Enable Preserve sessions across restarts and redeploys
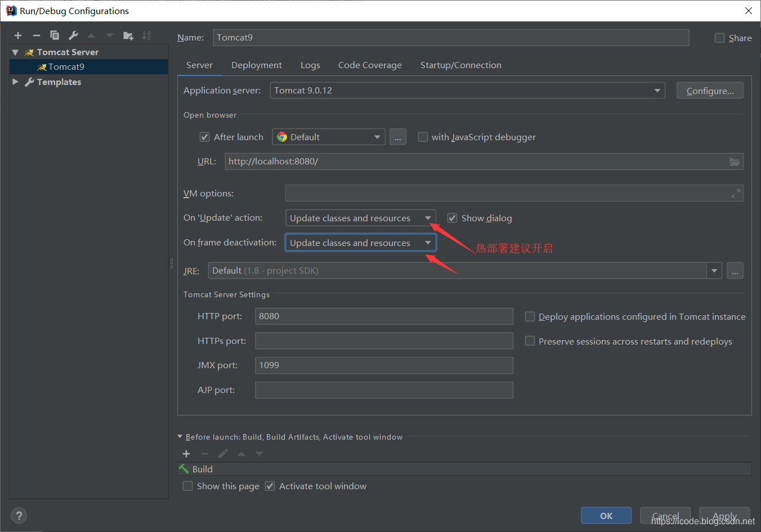Screen dimensions: 761x532 point(530,341)
